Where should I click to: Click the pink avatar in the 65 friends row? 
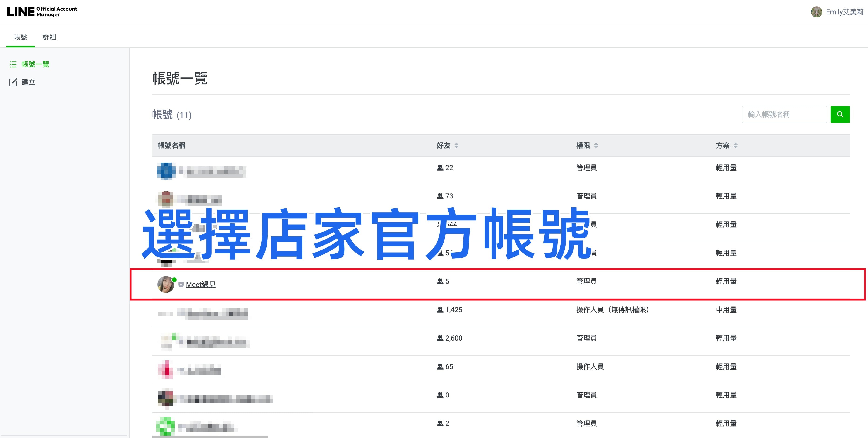click(165, 370)
